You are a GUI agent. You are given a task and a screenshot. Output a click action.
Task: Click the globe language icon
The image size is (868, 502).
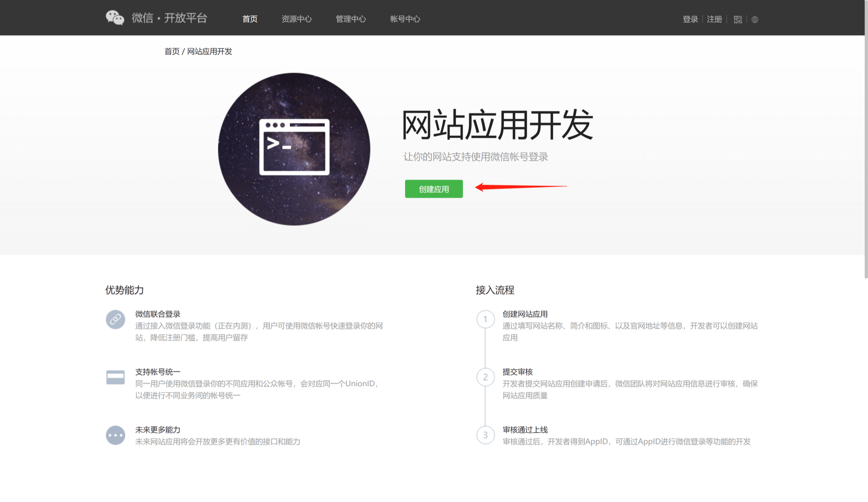pyautogui.click(x=755, y=20)
